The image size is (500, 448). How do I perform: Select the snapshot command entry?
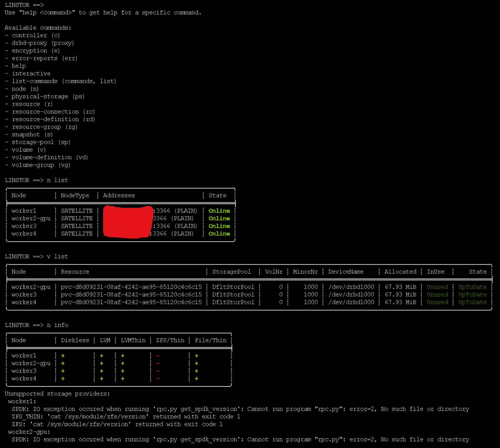coord(26,134)
